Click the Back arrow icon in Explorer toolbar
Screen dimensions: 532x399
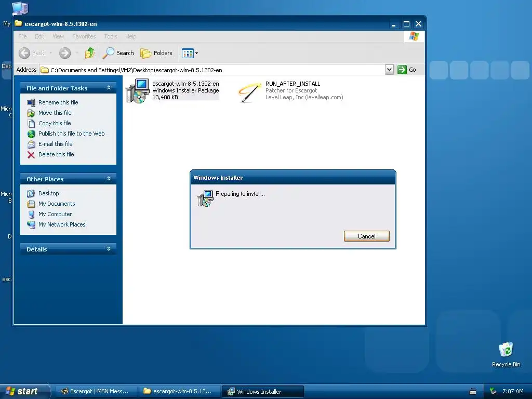click(24, 53)
